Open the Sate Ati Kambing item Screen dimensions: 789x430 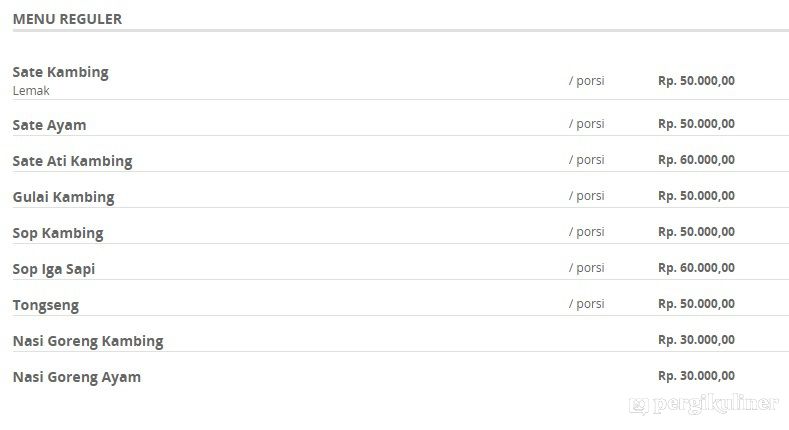point(72,161)
